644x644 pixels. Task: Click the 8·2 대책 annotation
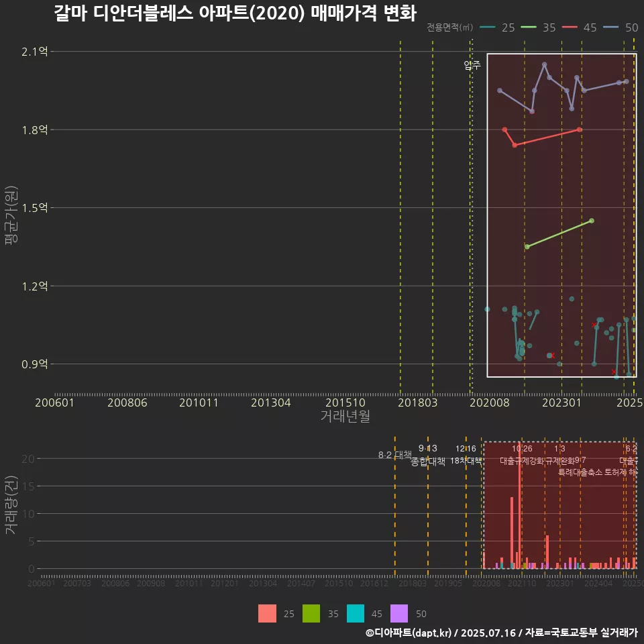(394, 455)
